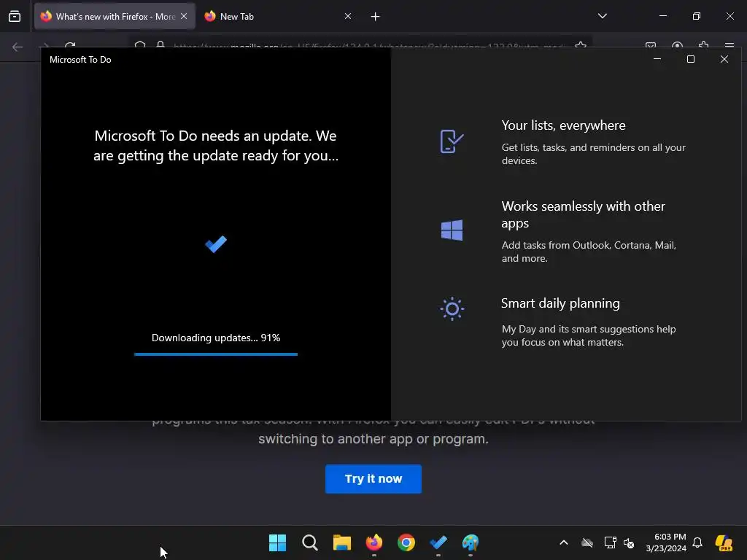
Task: Open the Firefox application menu
Action: (x=729, y=46)
